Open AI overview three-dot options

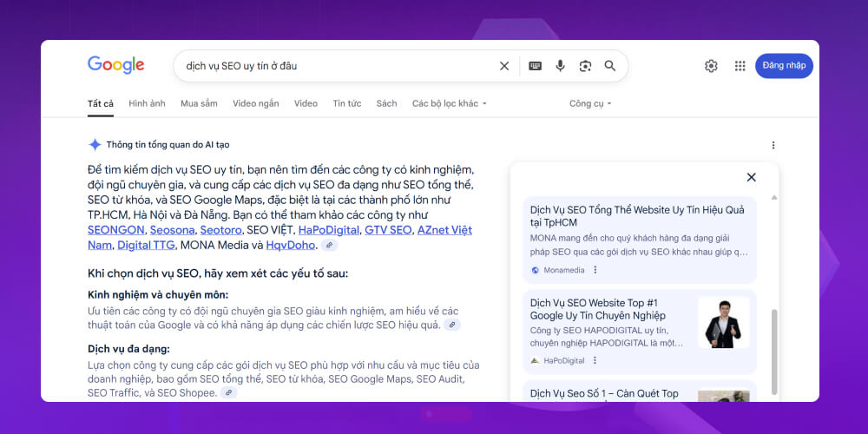[x=773, y=145]
